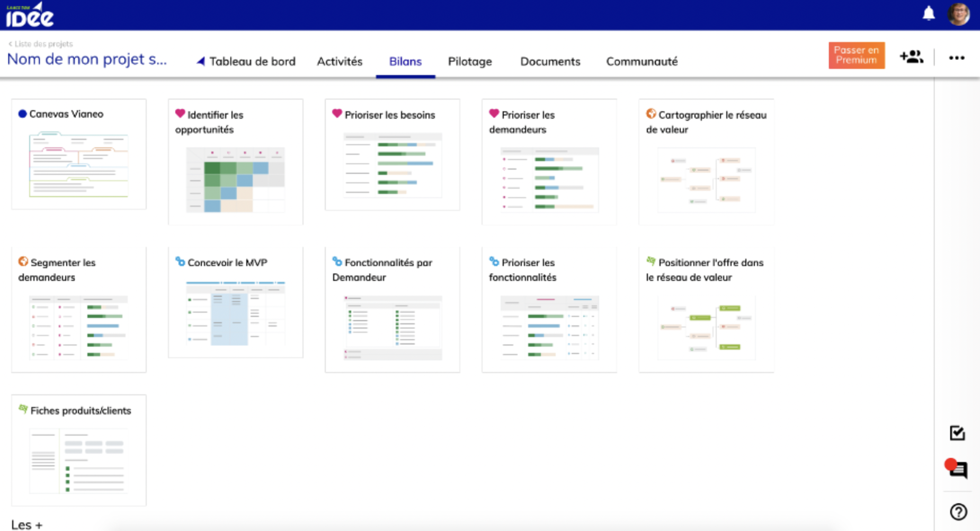Open the Canevas Vianeo thumbnail
Viewport: 980px width, 531px height.
point(79,165)
